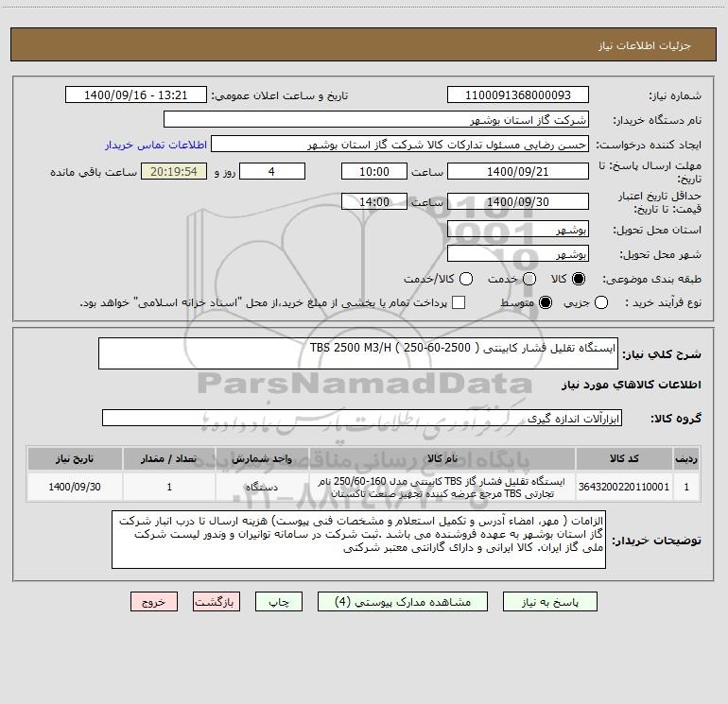
Task: Click the تعداد / مقدار column header
Action: point(169,458)
